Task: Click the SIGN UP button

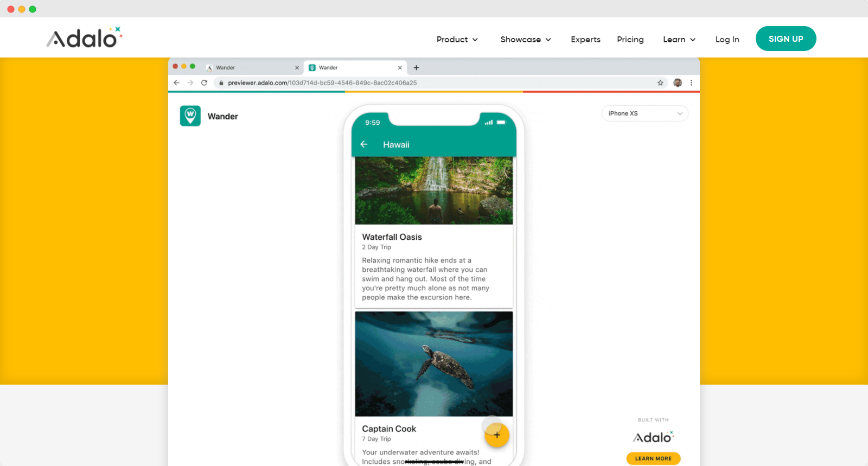Action: (786, 39)
